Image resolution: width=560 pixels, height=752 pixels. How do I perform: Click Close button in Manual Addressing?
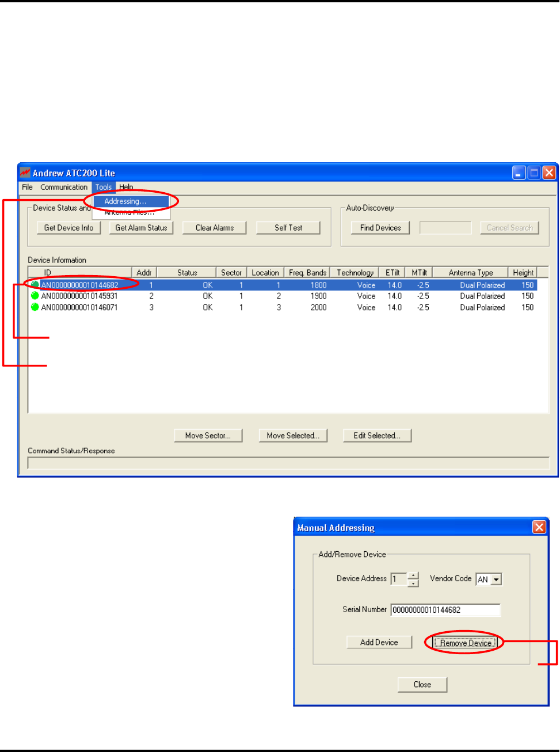pos(422,685)
